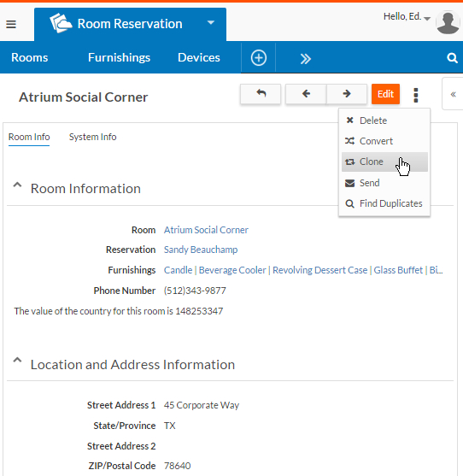Click the add new plus icon
Screen dimensions: 463x476
259,57
